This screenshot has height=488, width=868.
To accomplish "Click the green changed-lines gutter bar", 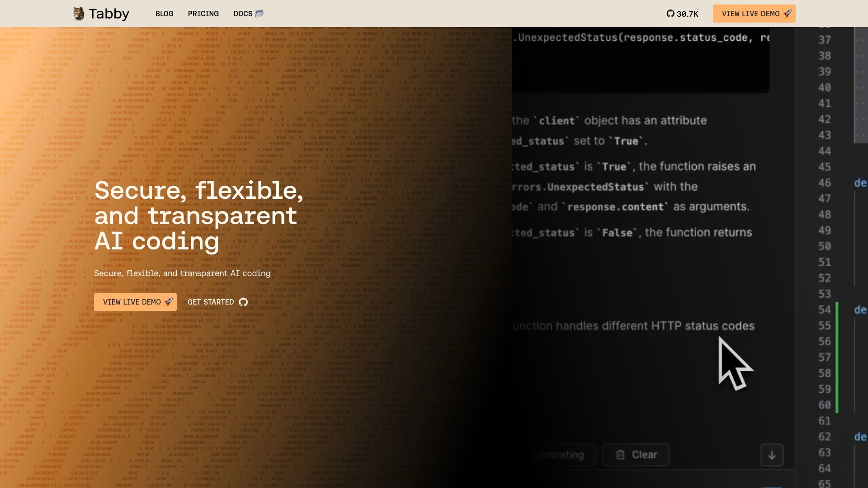I will pyautogui.click(x=837, y=357).
